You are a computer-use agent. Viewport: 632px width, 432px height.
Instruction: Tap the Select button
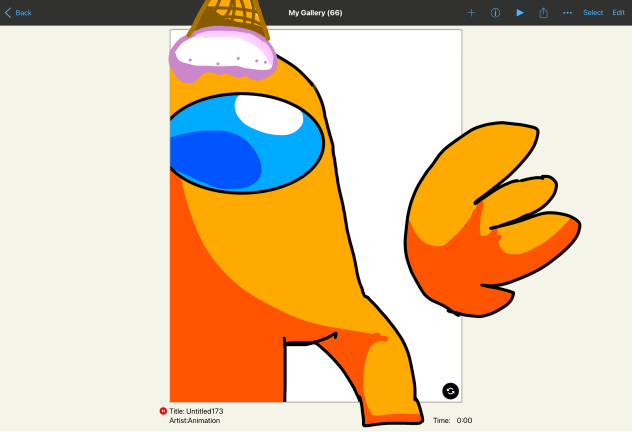click(593, 13)
